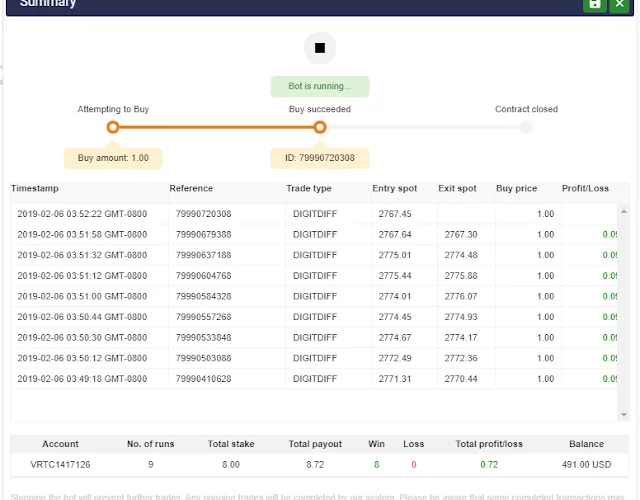The image size is (640, 500).
Task: Click the 'ID: 79990720308' tooltip
Action: point(320,158)
